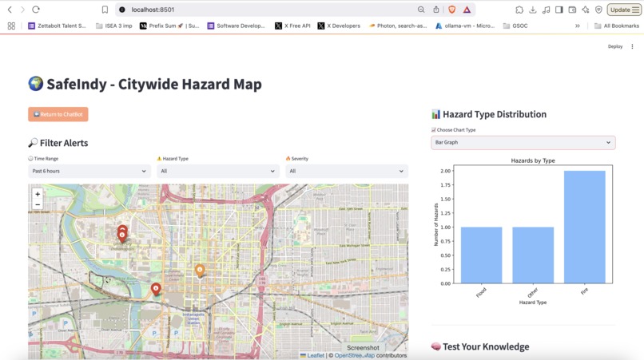Open Brave Rewards triangle icon
This screenshot has height=360, width=644.
coord(467,10)
